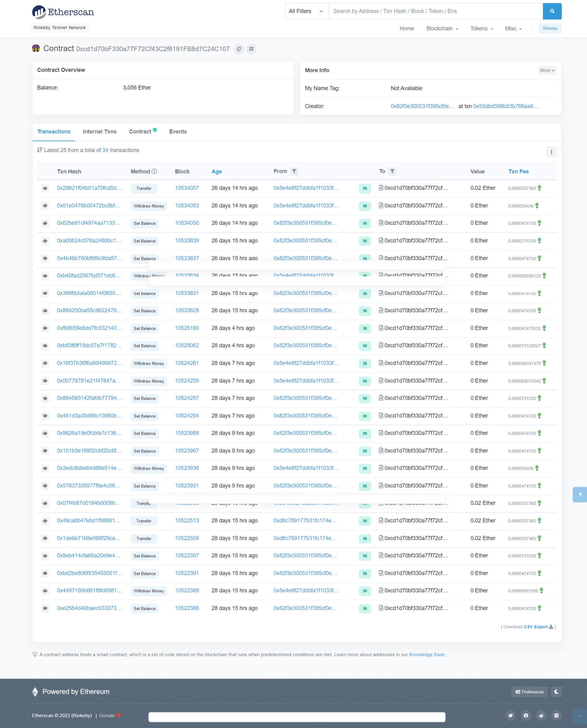The image size is (587, 728).
Task: Expand the Blockchain menu
Action: 442,28
